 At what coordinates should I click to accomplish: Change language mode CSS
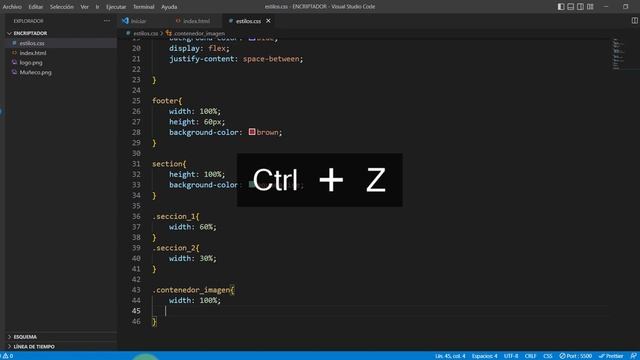pyautogui.click(x=548, y=356)
